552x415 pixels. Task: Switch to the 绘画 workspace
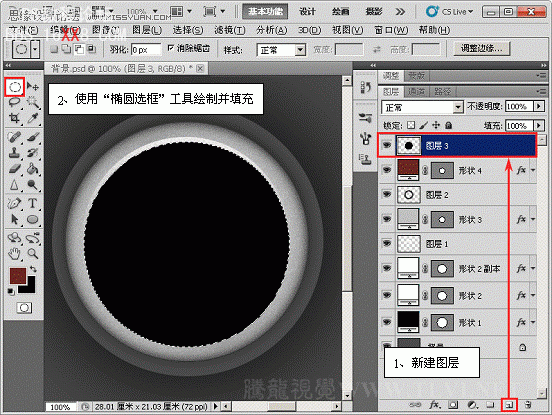340,12
